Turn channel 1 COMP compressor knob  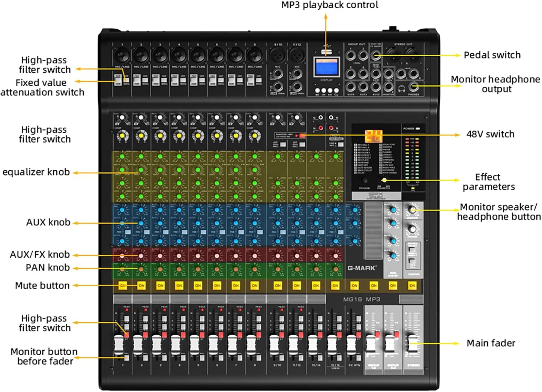coord(123,135)
